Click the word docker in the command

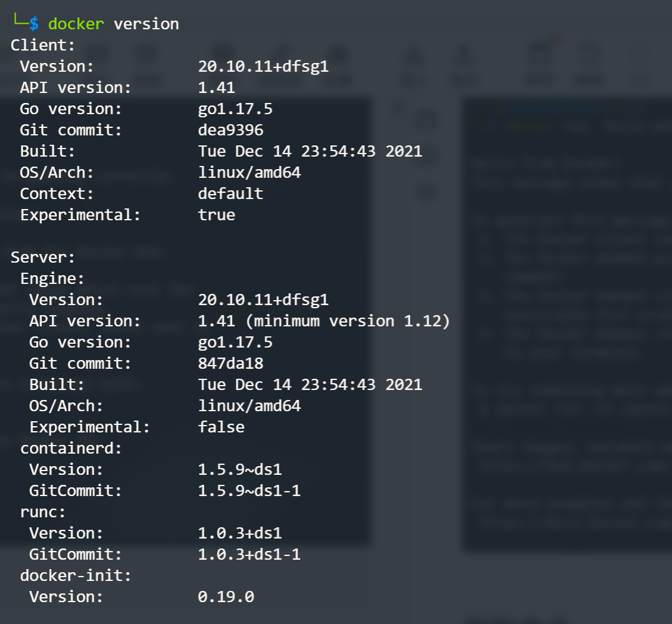tap(76, 24)
